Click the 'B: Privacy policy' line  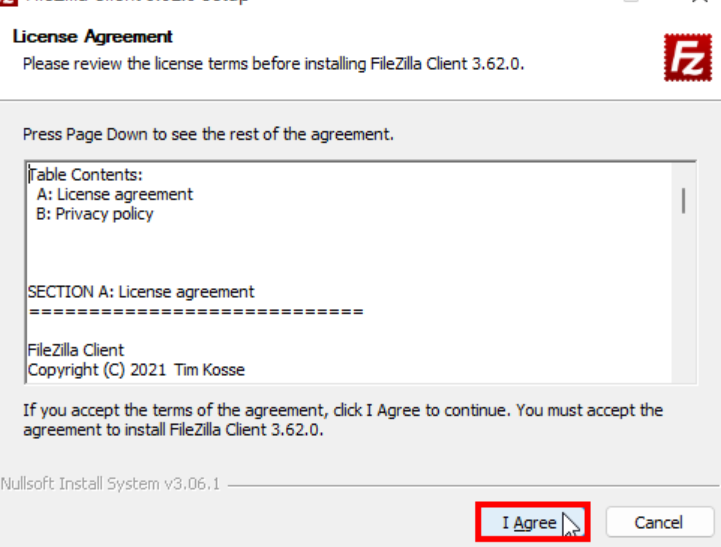95,214
